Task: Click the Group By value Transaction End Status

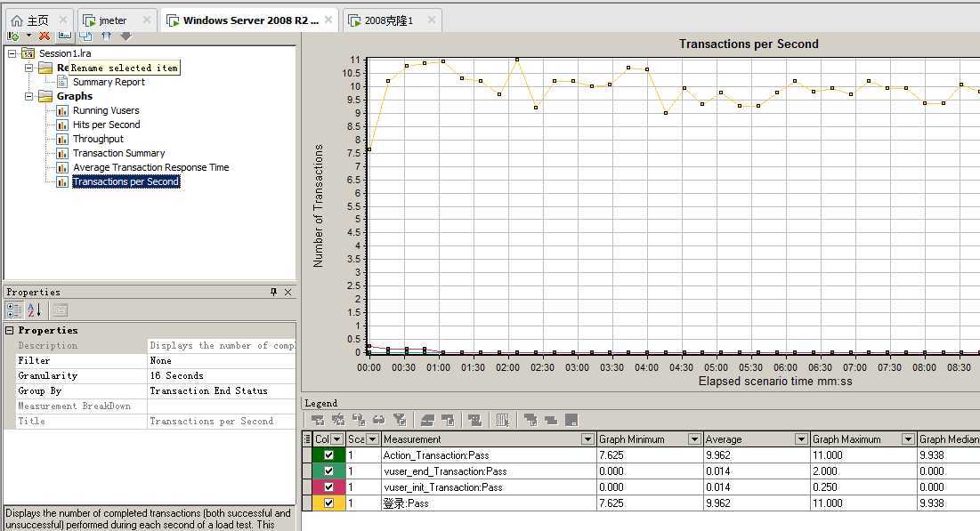Action: [x=222, y=391]
